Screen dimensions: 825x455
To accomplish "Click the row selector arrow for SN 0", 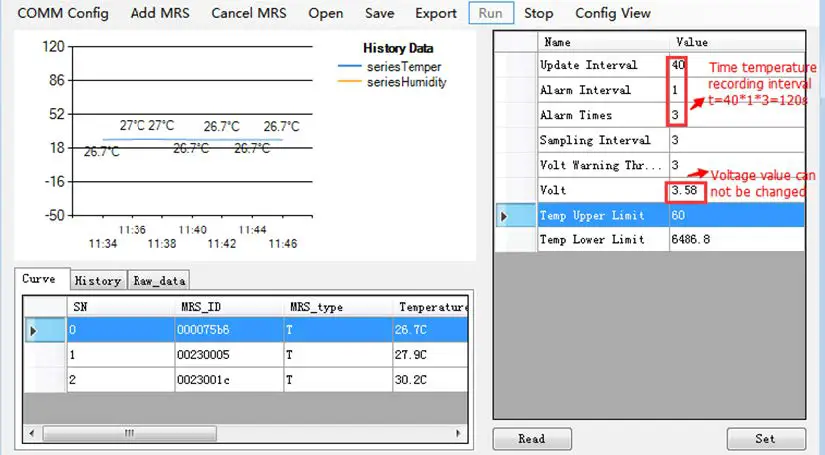I will (x=45, y=330).
